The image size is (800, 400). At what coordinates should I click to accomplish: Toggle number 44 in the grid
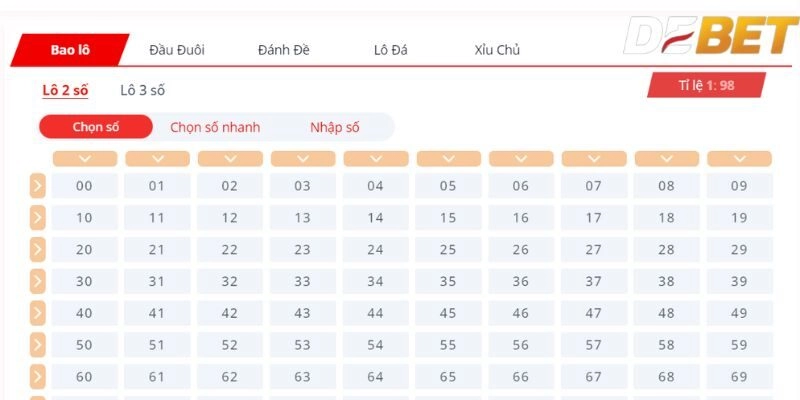375,313
